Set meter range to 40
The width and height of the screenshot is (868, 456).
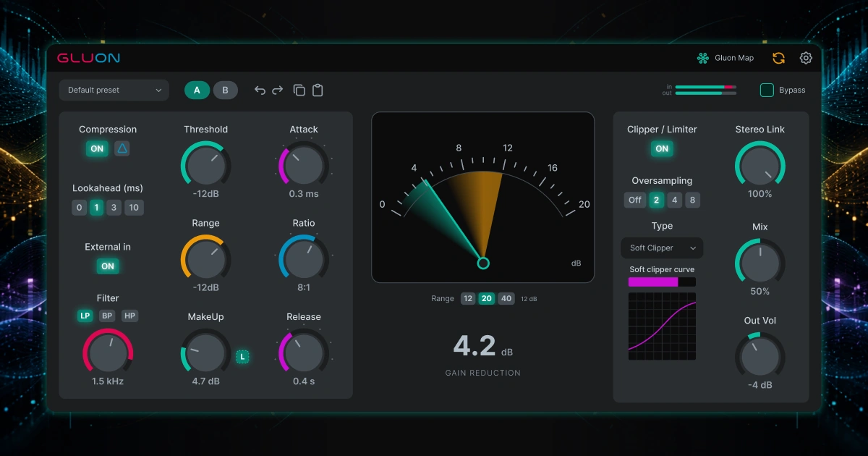click(x=506, y=298)
